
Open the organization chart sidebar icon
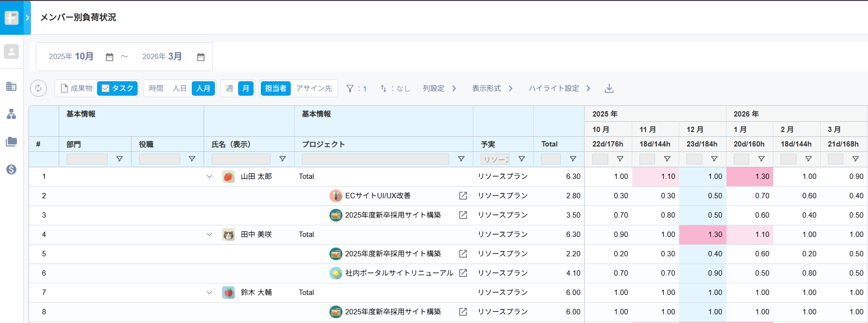coord(11,114)
